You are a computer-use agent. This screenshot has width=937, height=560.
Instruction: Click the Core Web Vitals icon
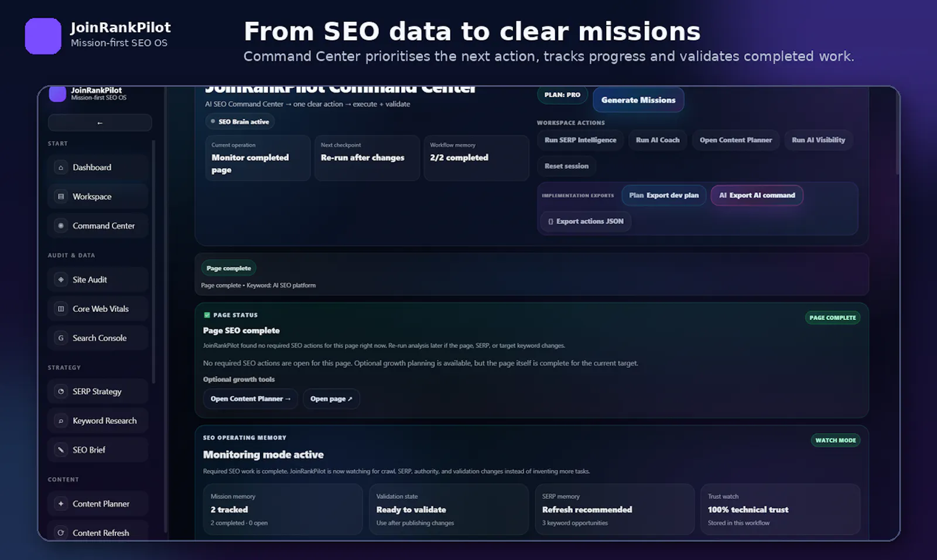(x=61, y=309)
